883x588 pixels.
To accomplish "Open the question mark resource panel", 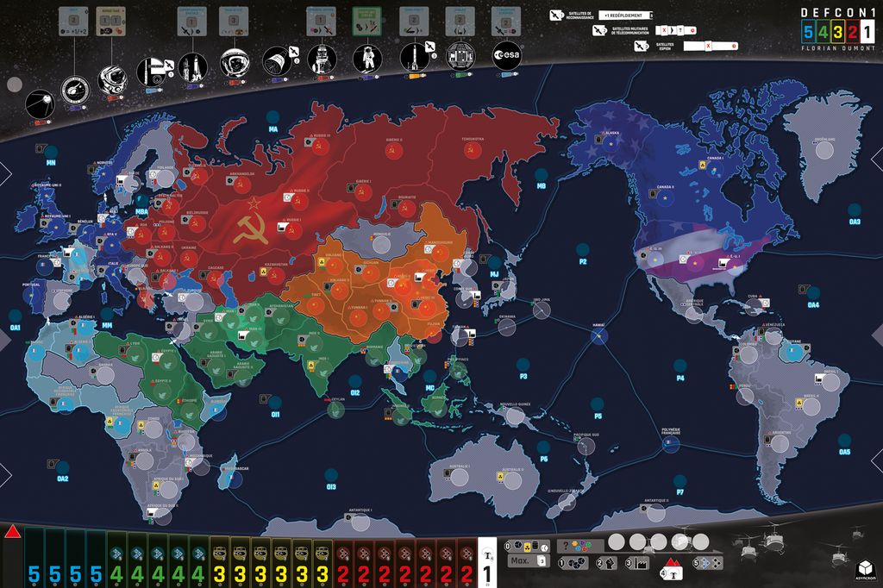I will (x=566, y=544).
